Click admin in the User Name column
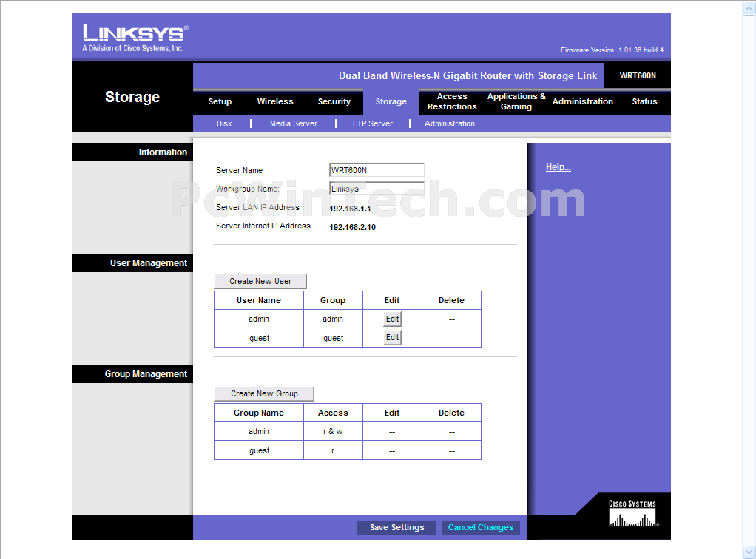Image resolution: width=756 pixels, height=559 pixels. click(x=259, y=319)
